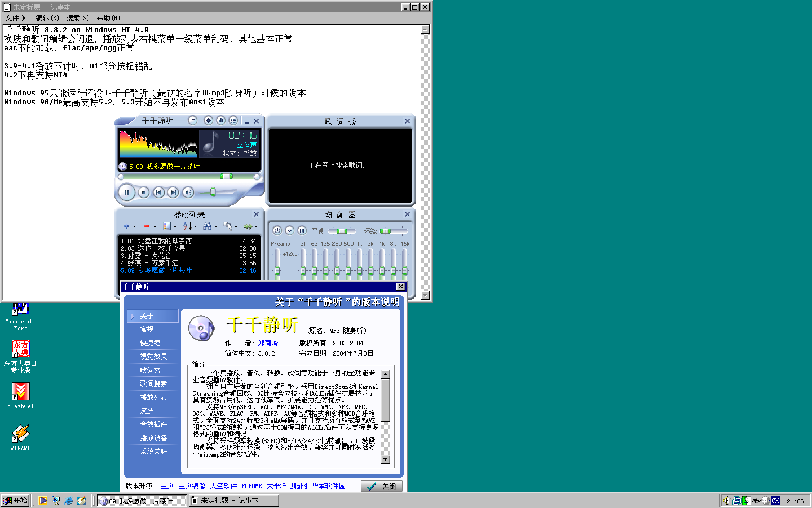Click the green playback seek bar handle
Screen dimensions: 812x508
click(x=226, y=177)
